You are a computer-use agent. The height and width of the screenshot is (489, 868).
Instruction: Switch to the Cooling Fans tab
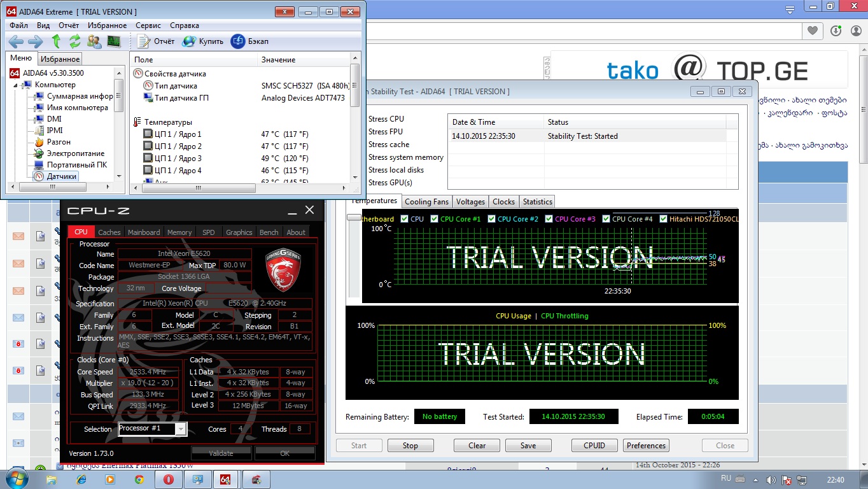coord(426,202)
